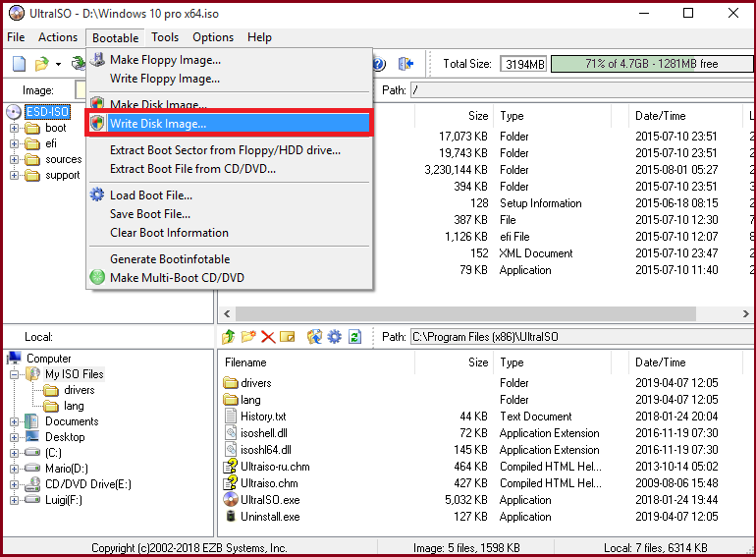Click the disc capacity bar showing 71% of 4.7GB
The width and height of the screenshot is (756, 557).
[x=652, y=64]
